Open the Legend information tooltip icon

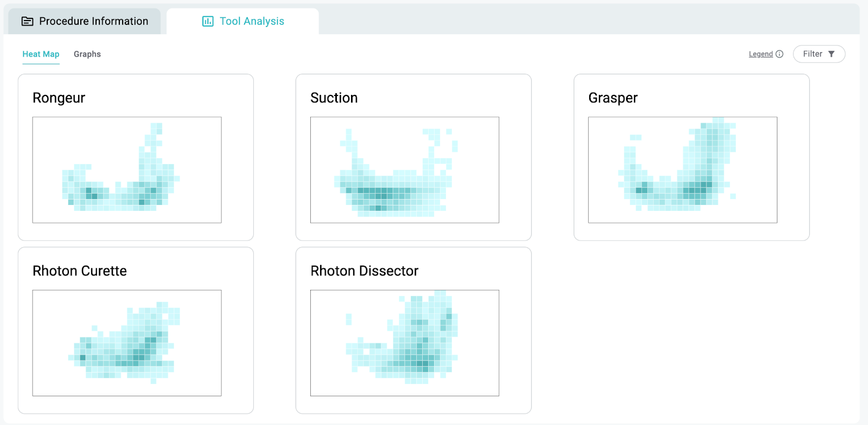pos(780,54)
